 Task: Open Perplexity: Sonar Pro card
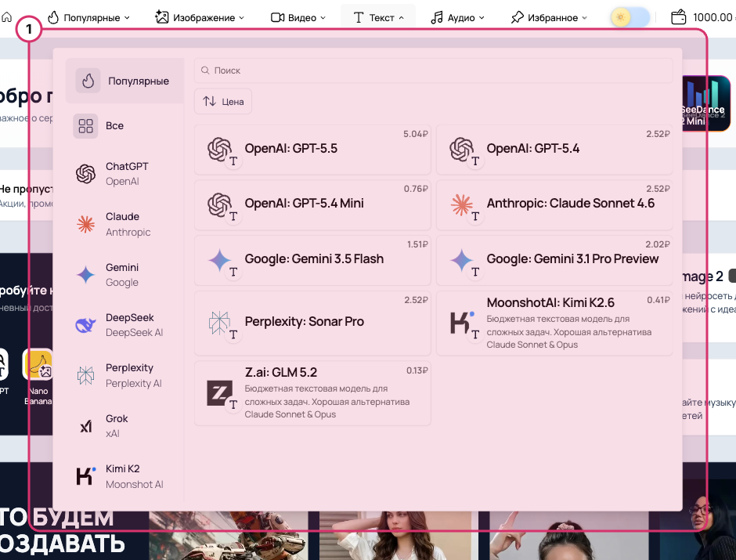(x=312, y=323)
